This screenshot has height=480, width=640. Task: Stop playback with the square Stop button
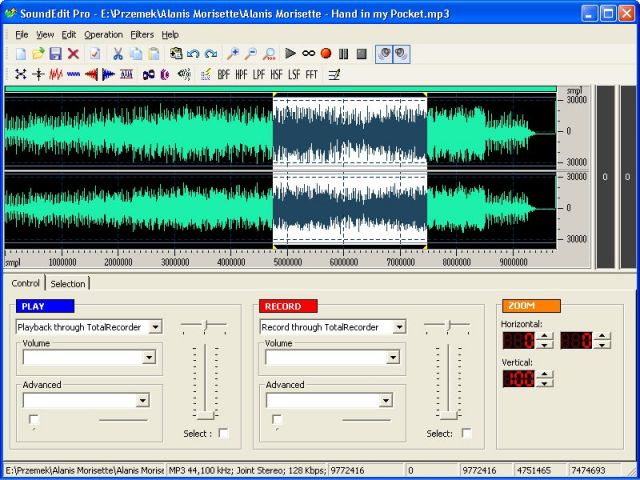click(361, 53)
